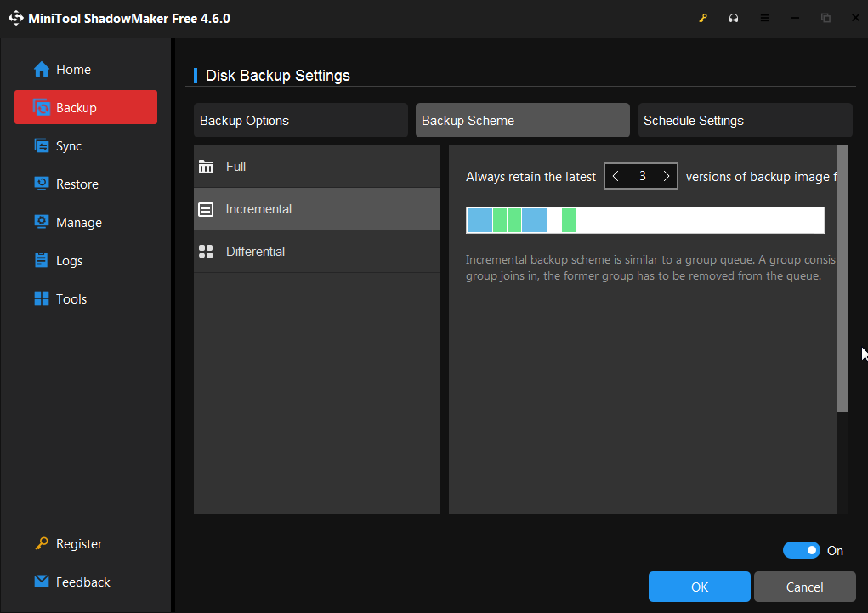Click the Sync icon in sidebar

[x=42, y=145]
